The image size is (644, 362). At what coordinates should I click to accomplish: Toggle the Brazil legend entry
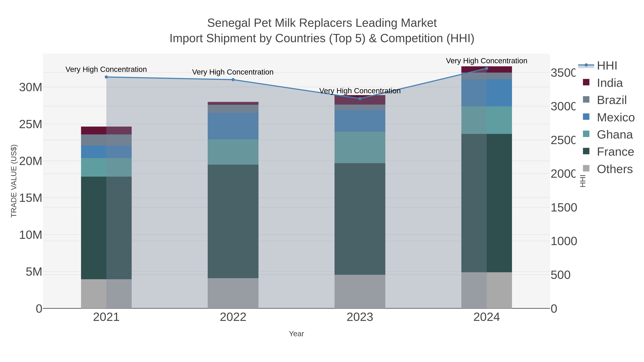click(x=604, y=100)
